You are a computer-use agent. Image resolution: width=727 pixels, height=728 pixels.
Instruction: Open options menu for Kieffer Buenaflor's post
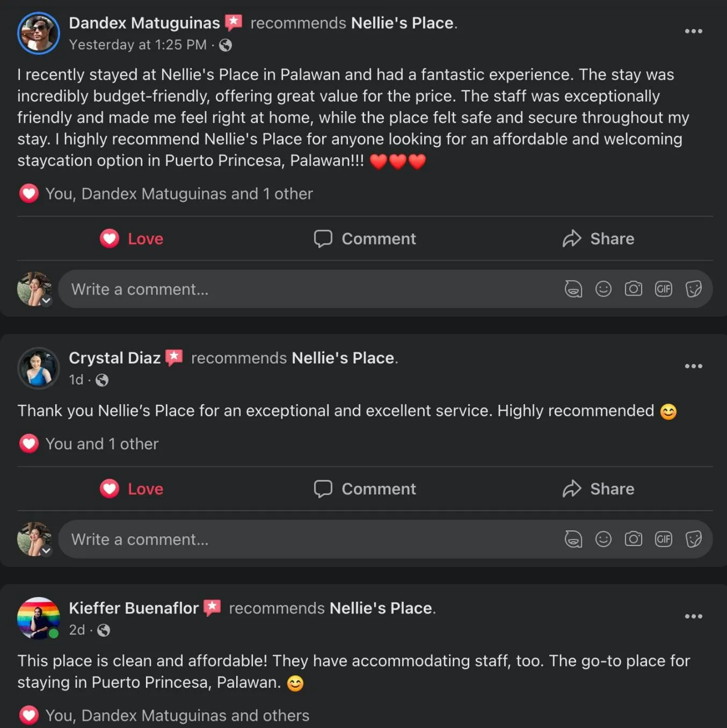click(x=693, y=616)
